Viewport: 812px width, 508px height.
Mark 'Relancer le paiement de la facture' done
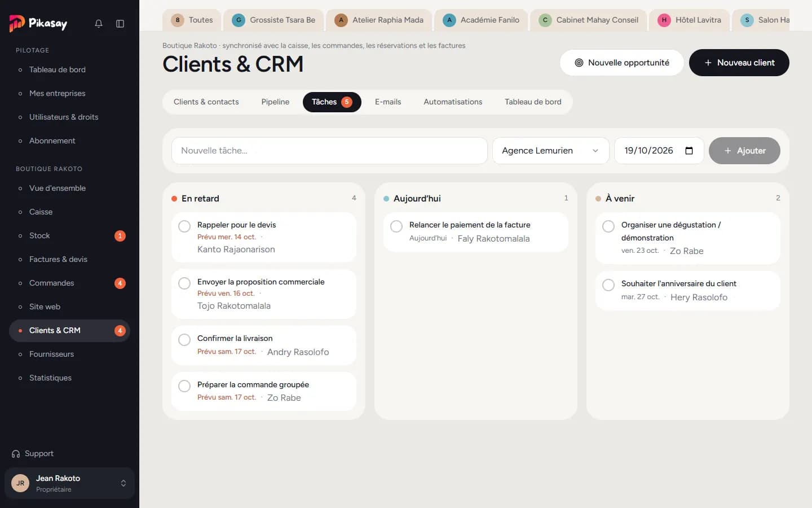pos(396,226)
